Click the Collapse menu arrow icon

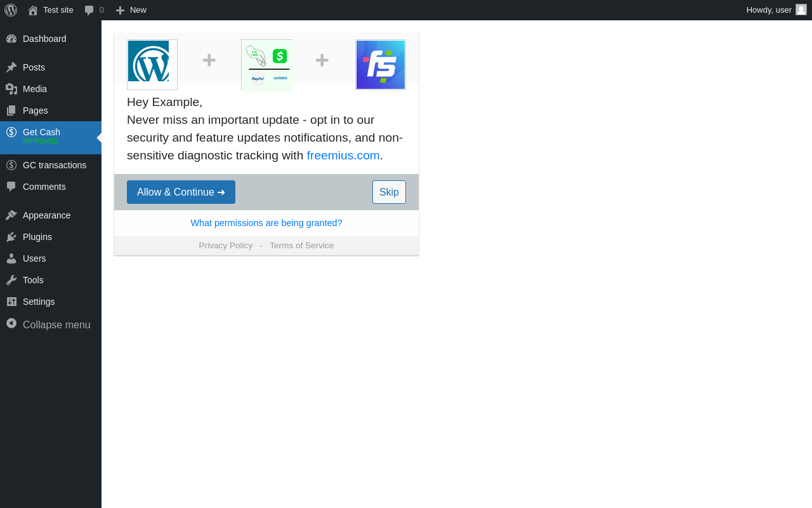11,323
